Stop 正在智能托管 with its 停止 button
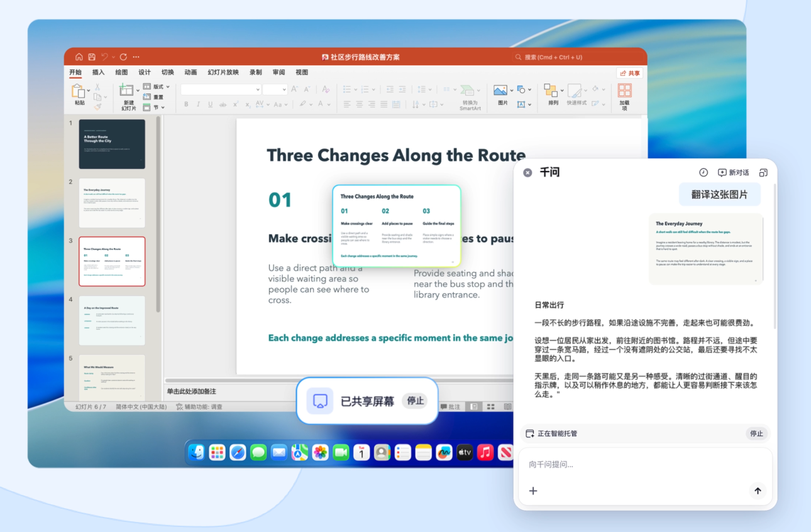Image resolution: width=811 pixels, height=532 pixels. pyautogui.click(x=756, y=433)
